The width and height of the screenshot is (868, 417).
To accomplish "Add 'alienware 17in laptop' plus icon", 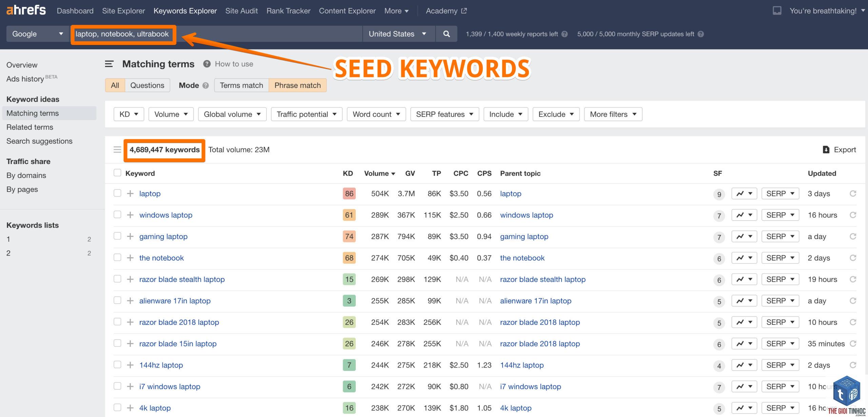I will tap(130, 301).
